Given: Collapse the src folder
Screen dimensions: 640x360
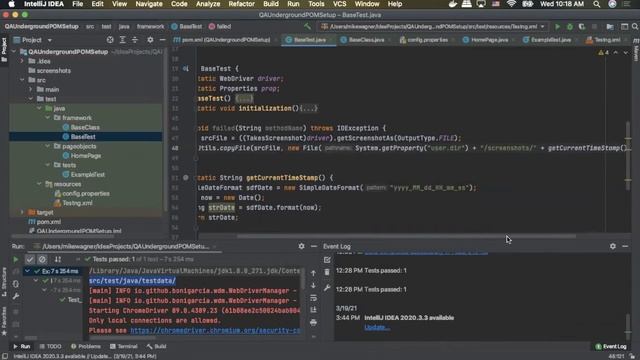Looking at the screenshot, I should [22, 80].
